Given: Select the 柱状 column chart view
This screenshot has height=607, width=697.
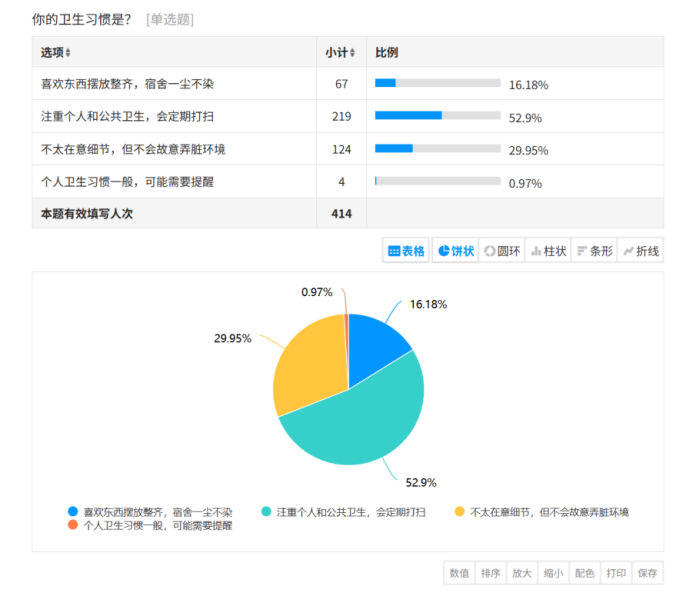Looking at the screenshot, I should (x=548, y=251).
